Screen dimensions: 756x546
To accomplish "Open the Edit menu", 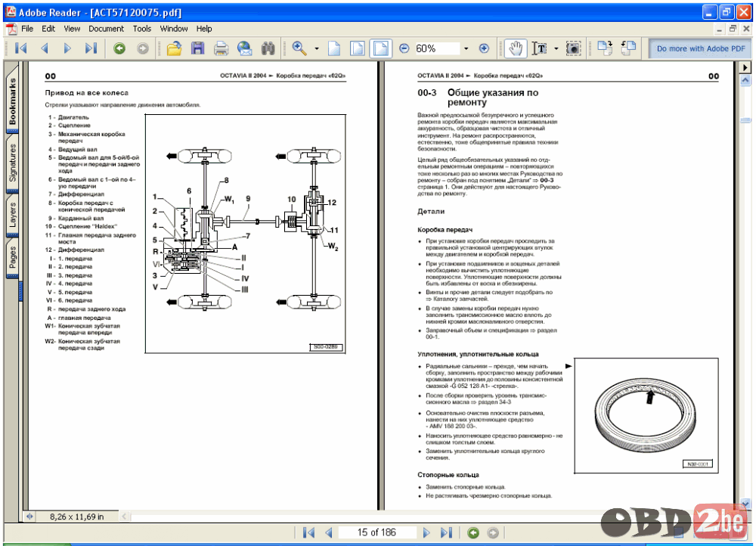I will (x=48, y=29).
